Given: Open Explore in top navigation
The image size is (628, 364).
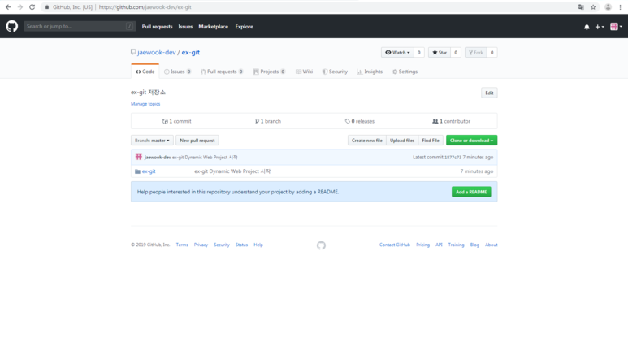Looking at the screenshot, I should click(245, 27).
